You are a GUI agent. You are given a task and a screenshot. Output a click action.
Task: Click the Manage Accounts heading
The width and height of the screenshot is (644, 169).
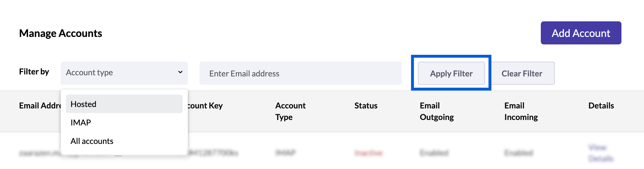pos(60,33)
